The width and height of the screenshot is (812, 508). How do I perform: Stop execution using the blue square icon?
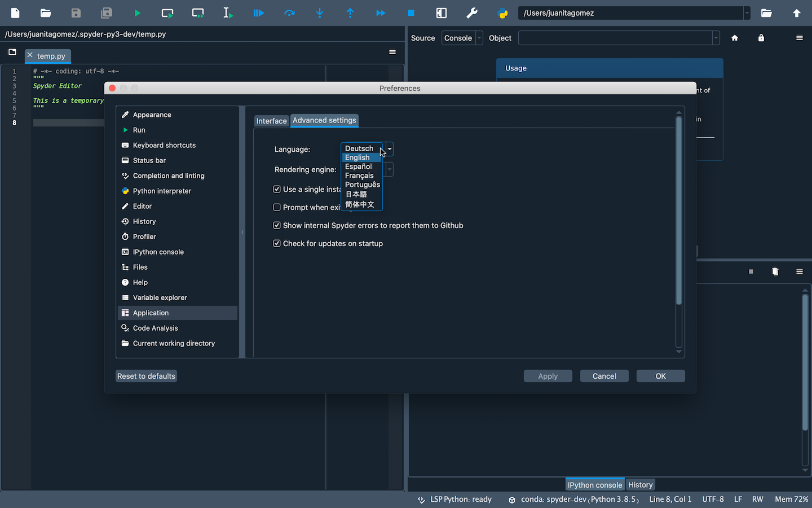coord(411,12)
